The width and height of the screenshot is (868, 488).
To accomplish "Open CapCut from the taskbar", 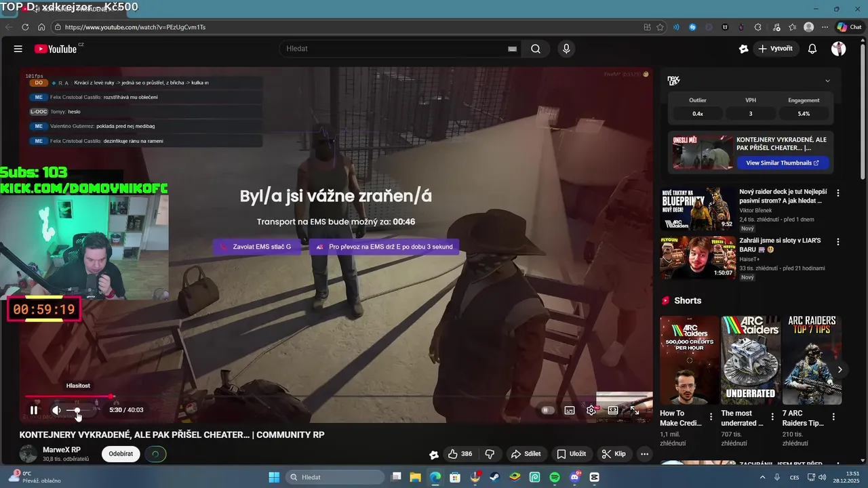I will (595, 477).
